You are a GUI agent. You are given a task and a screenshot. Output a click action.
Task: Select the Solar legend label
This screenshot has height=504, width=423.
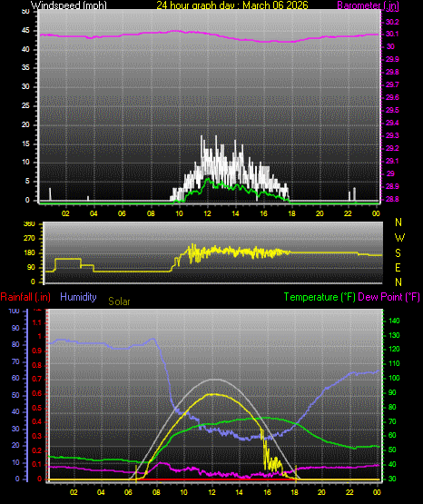(x=119, y=301)
